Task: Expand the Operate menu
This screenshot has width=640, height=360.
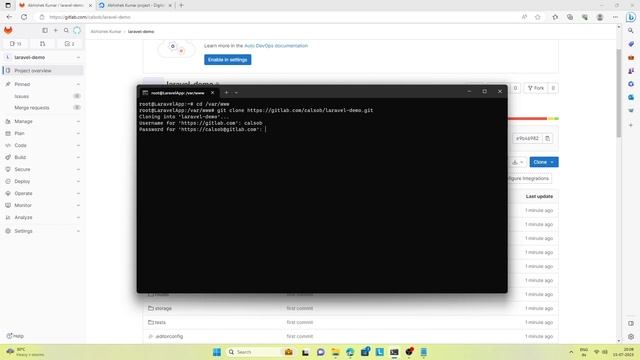Action: (x=43, y=193)
